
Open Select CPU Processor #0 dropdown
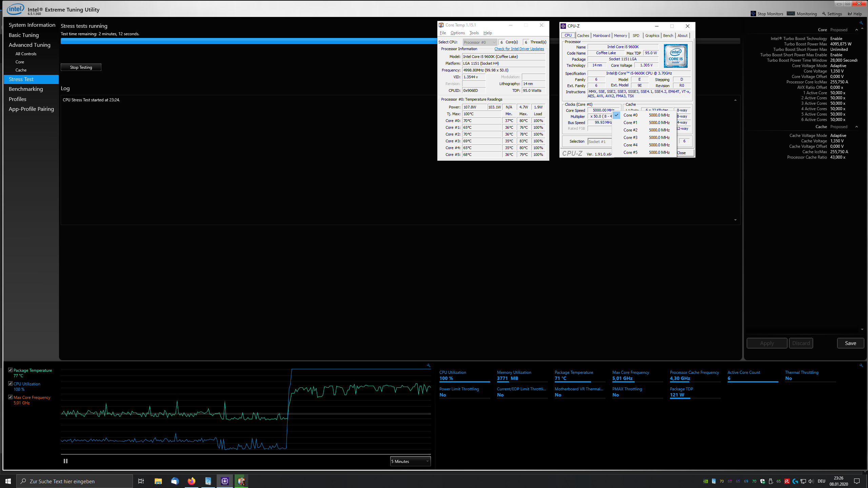(x=479, y=42)
